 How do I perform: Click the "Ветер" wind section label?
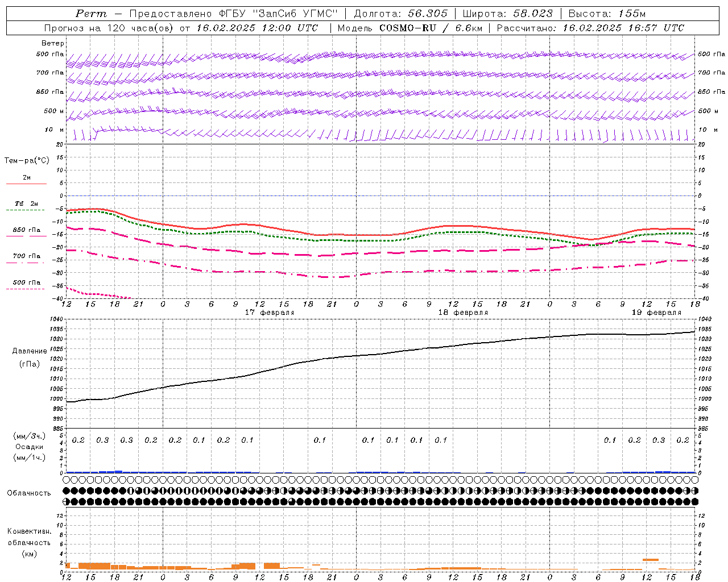pos(53,43)
